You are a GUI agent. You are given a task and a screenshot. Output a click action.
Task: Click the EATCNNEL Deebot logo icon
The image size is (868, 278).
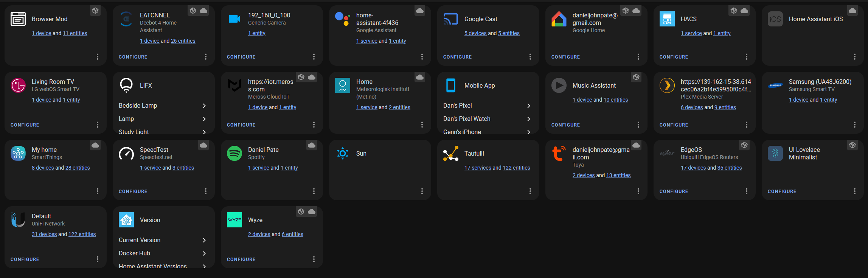coord(126,19)
